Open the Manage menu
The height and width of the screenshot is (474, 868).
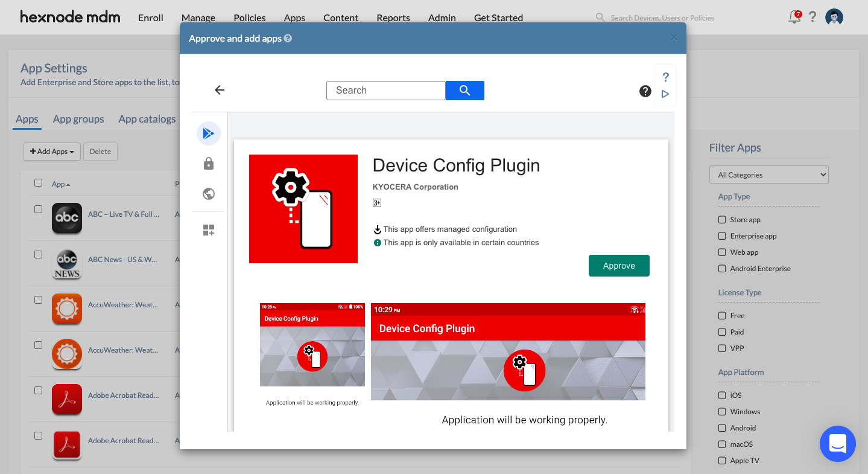pyautogui.click(x=198, y=18)
